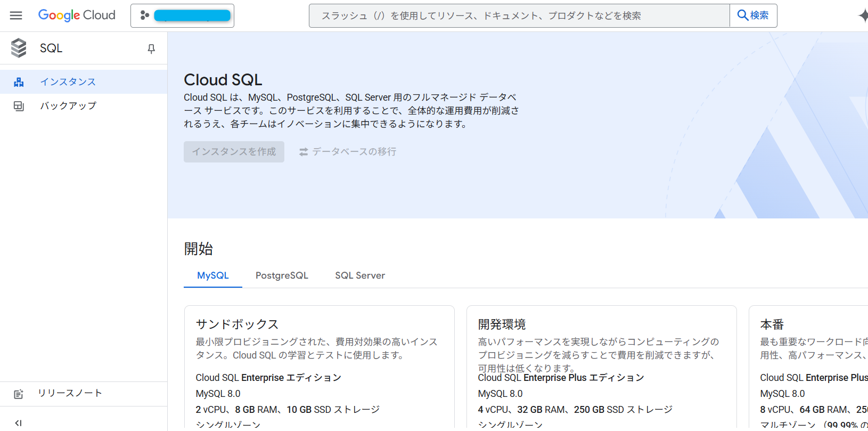Select the 開発環境 preset card
This screenshot has width=868, height=431.
coord(602,367)
